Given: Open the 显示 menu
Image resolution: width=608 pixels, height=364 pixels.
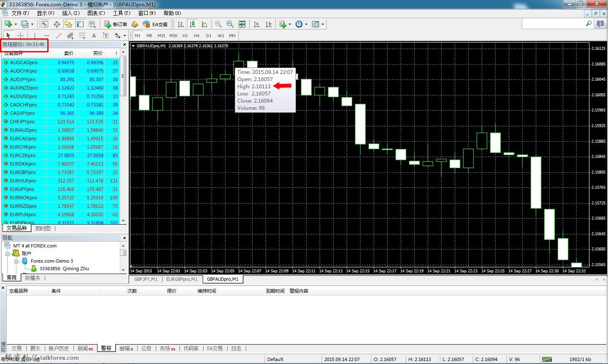Looking at the screenshot, I should point(46,13).
